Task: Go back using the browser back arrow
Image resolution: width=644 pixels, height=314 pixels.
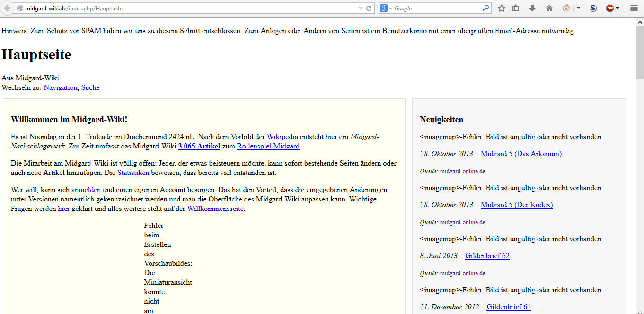Action: [8, 8]
